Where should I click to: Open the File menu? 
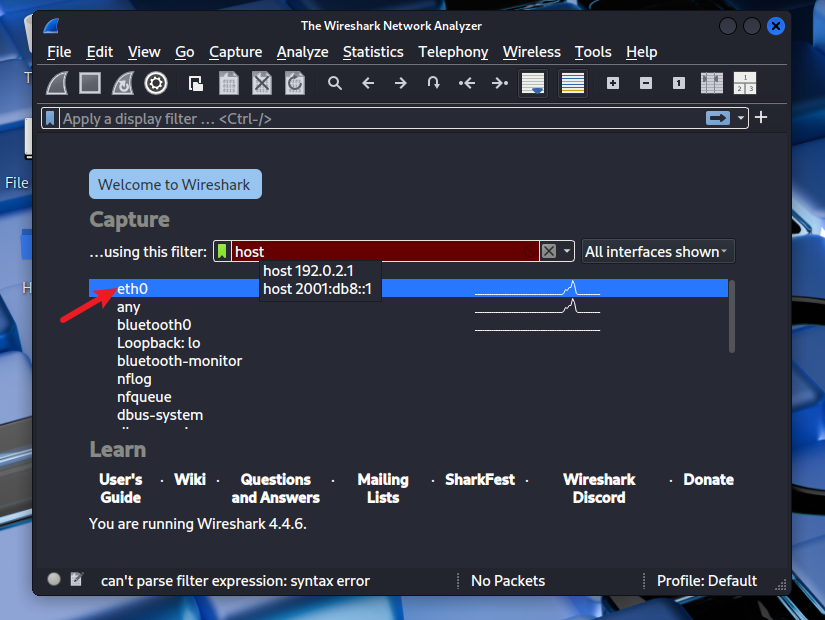59,52
